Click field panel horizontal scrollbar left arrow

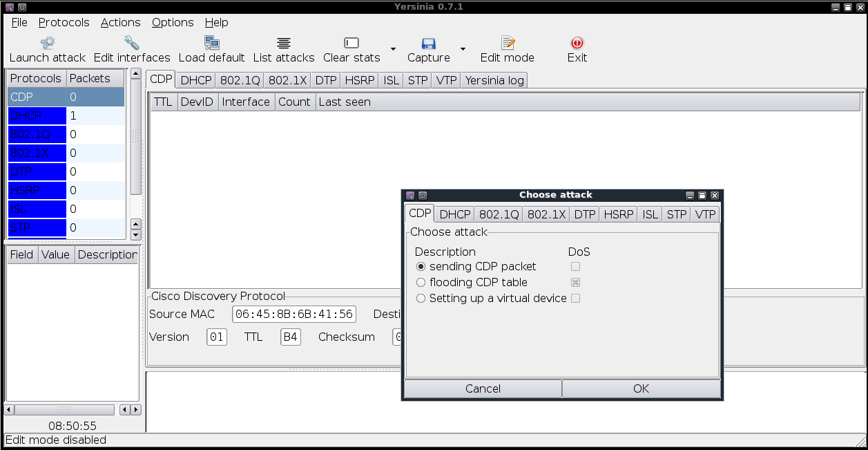[10, 409]
